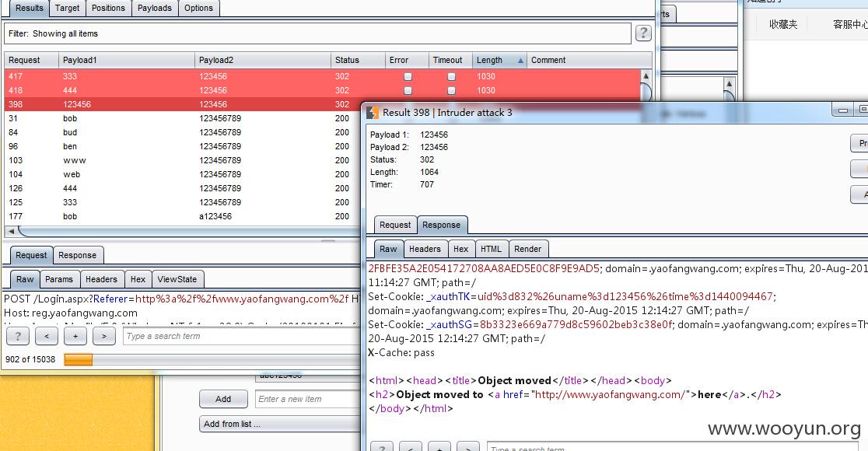Select result row 103 with payload www
This screenshot has width=868, height=451.
coord(183,160)
